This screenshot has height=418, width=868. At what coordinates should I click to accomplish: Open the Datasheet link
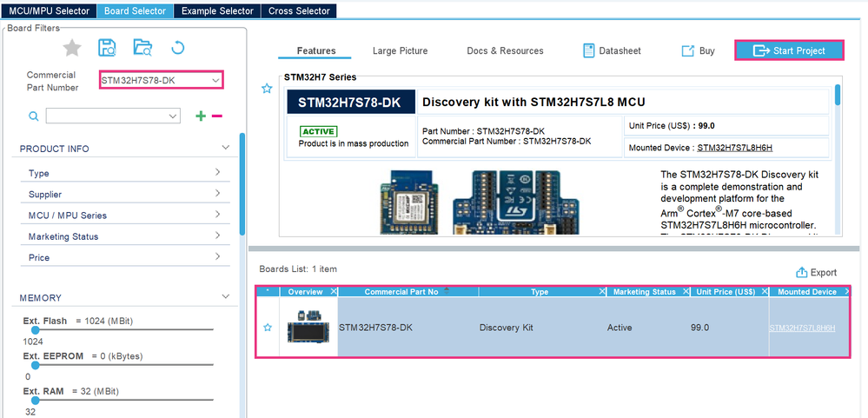(x=620, y=50)
